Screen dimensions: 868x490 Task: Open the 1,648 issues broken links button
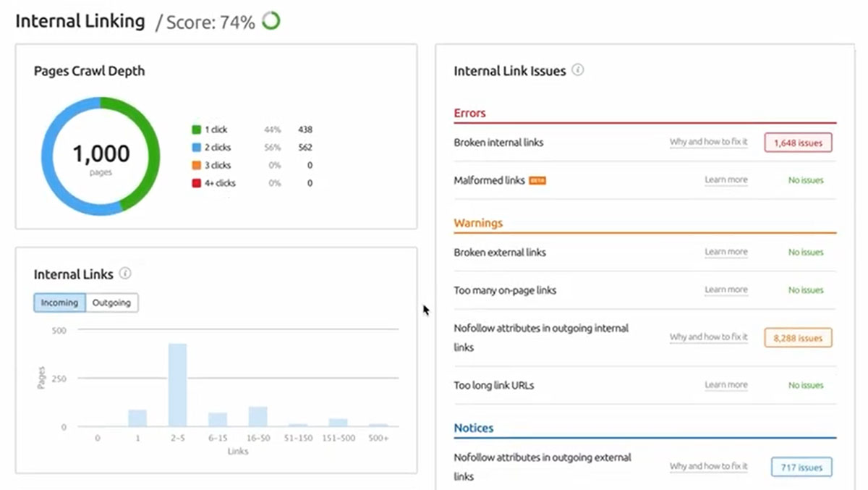pyautogui.click(x=798, y=143)
